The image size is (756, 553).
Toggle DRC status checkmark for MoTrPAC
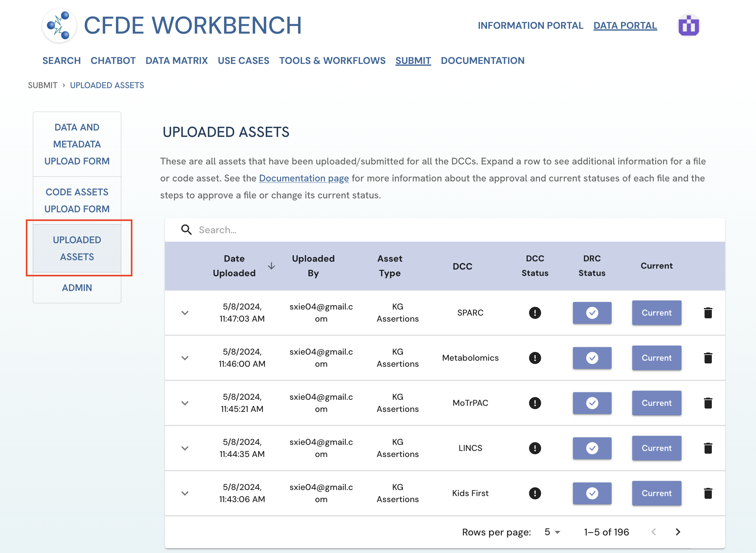click(x=592, y=403)
